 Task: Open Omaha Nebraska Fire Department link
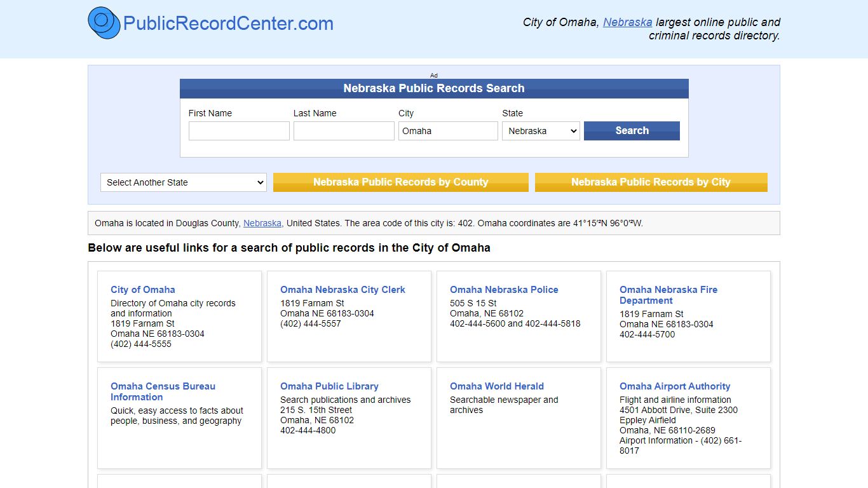(668, 295)
